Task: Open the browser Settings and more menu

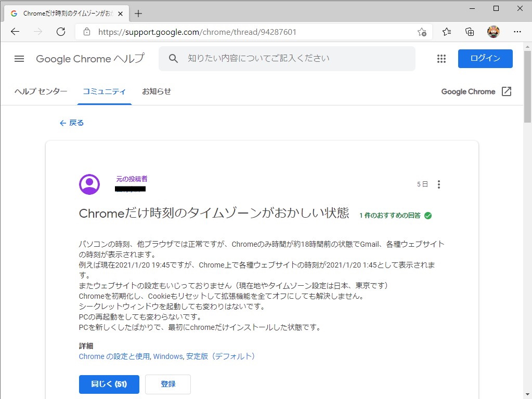Action: click(x=517, y=32)
